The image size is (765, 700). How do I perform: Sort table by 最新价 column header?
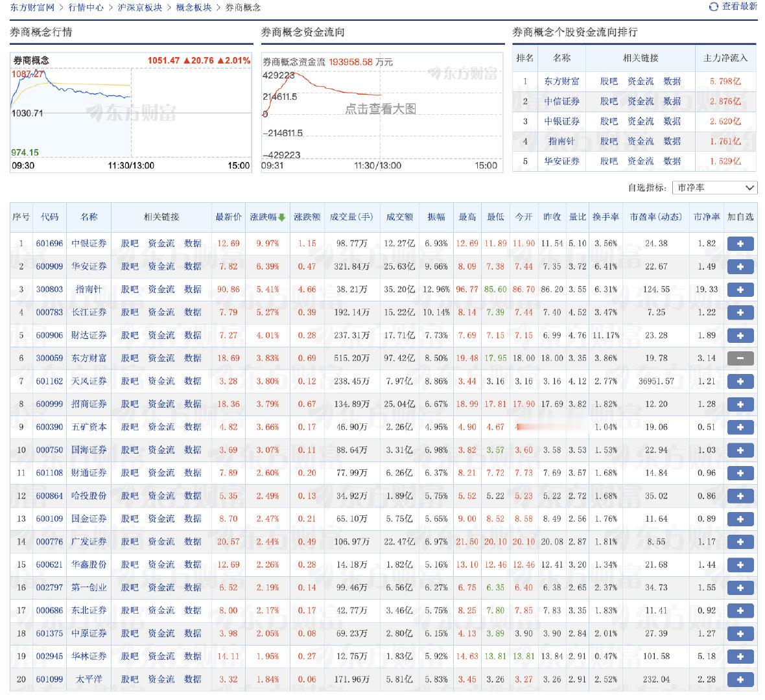click(x=228, y=217)
